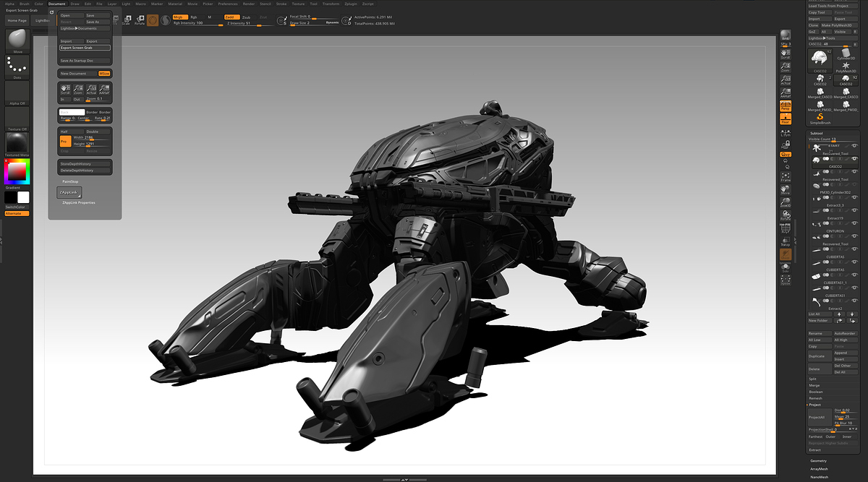Click the Rotate view icon on right shelf
868x482 pixels.
coord(785,215)
